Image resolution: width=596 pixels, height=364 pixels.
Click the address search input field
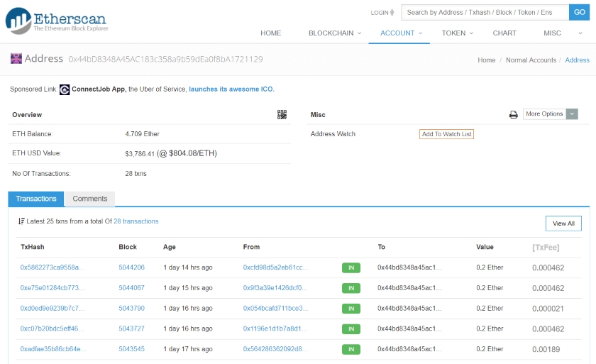(x=485, y=12)
